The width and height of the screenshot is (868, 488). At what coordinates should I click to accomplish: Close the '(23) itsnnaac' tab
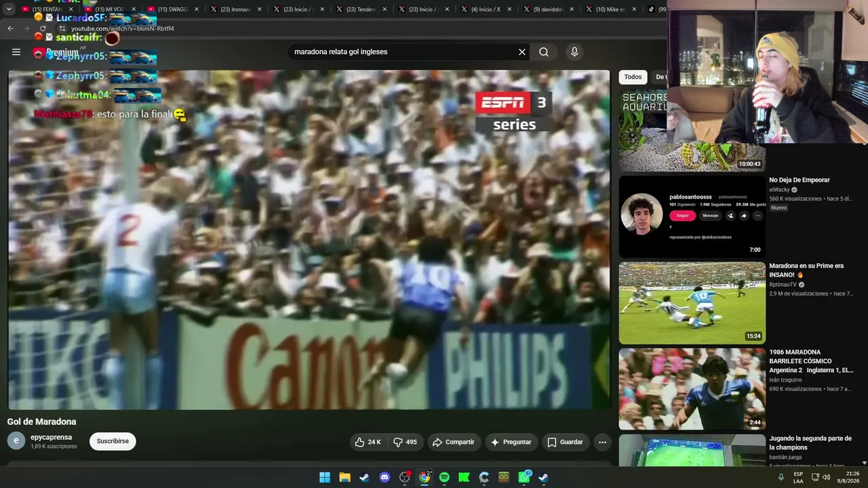pyautogui.click(x=259, y=9)
